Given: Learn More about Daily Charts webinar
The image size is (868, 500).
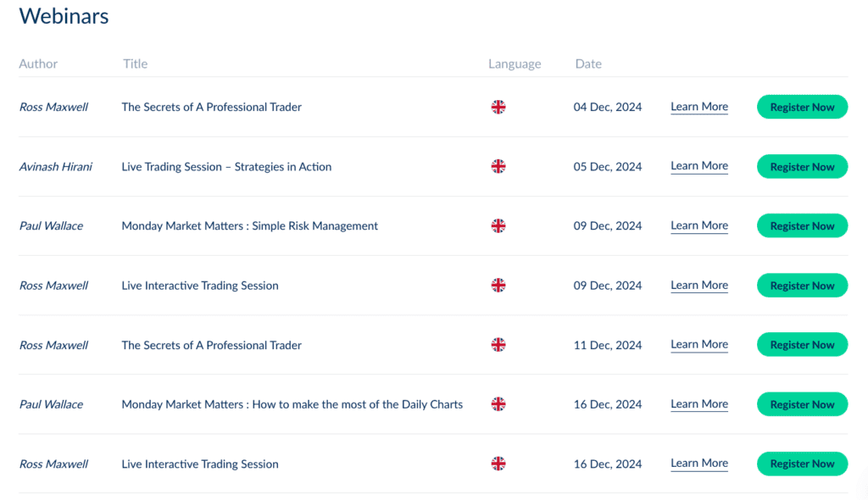Looking at the screenshot, I should [699, 404].
